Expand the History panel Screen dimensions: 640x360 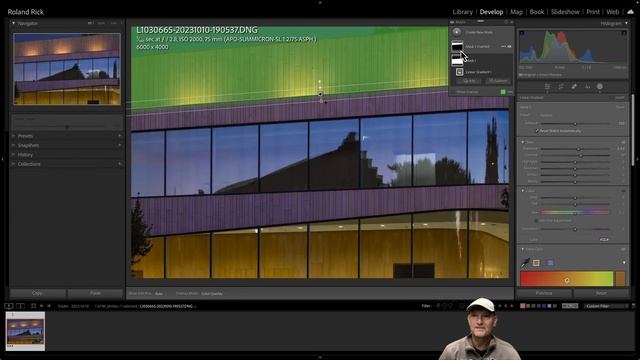click(25, 155)
